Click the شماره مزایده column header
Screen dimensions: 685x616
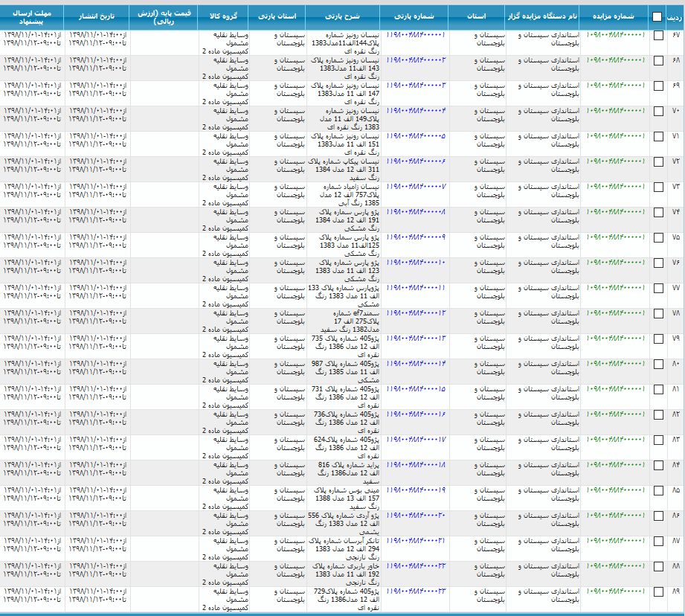coord(615,16)
